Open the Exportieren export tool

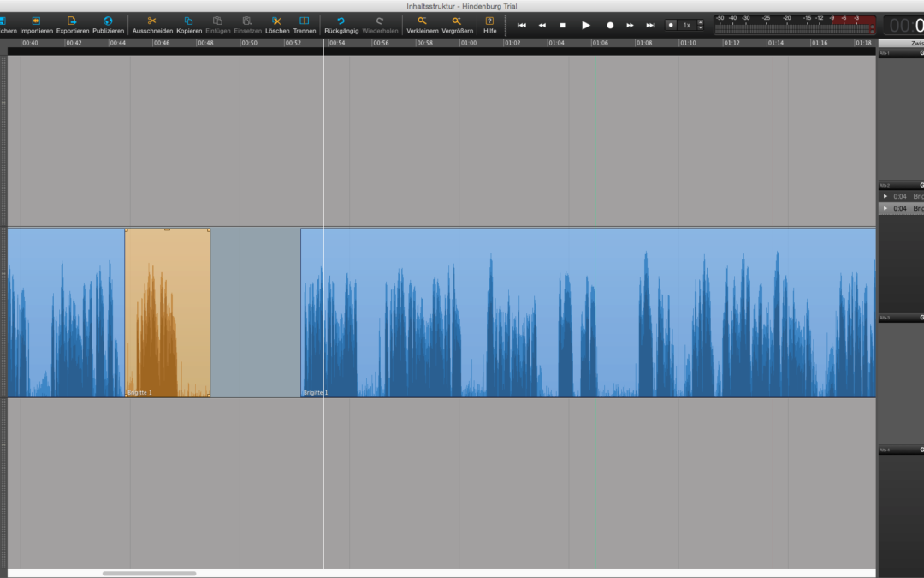click(72, 21)
